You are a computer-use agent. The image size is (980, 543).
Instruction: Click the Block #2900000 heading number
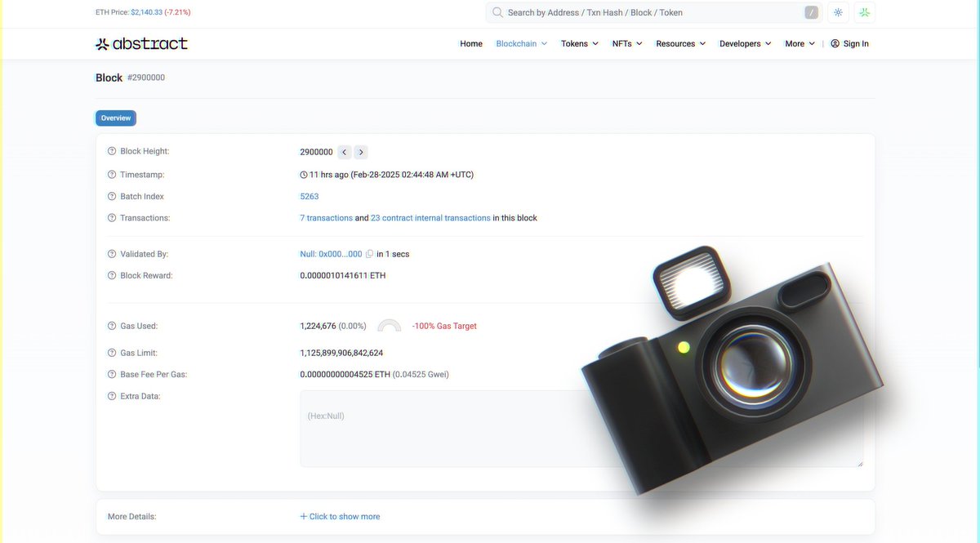click(146, 78)
